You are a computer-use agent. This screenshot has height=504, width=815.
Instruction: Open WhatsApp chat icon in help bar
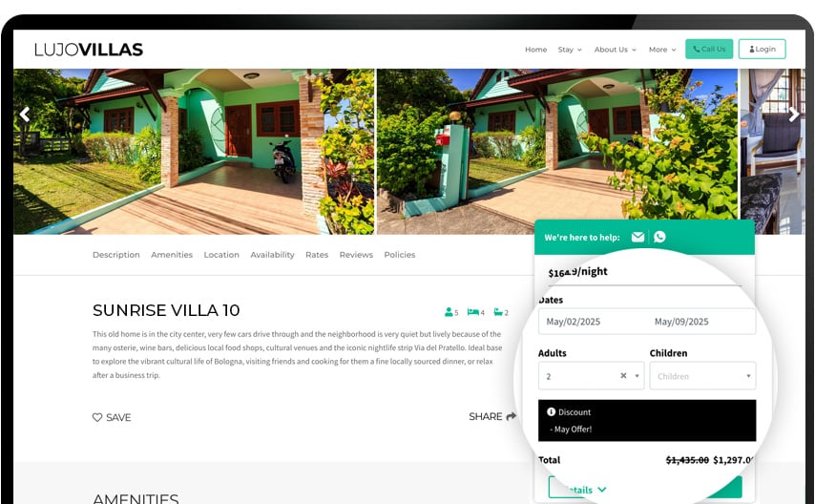[659, 237]
